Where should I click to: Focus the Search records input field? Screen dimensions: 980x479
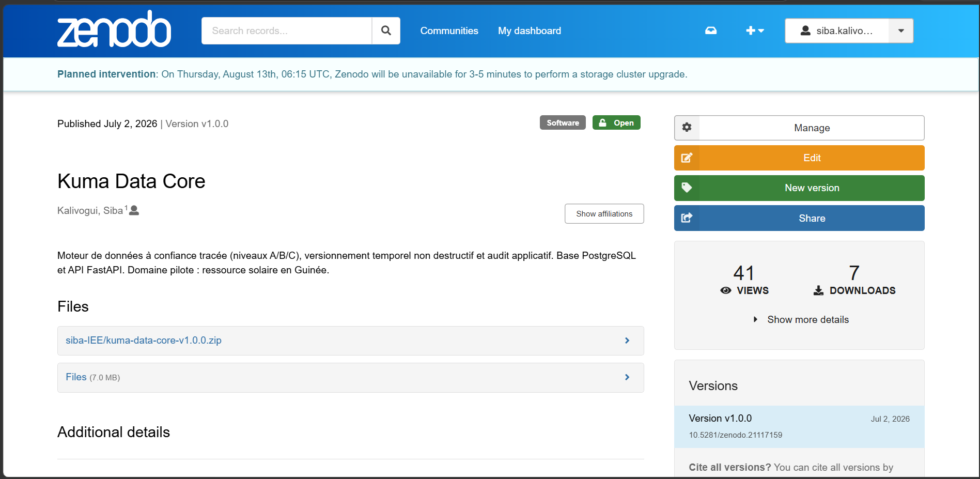click(x=287, y=30)
